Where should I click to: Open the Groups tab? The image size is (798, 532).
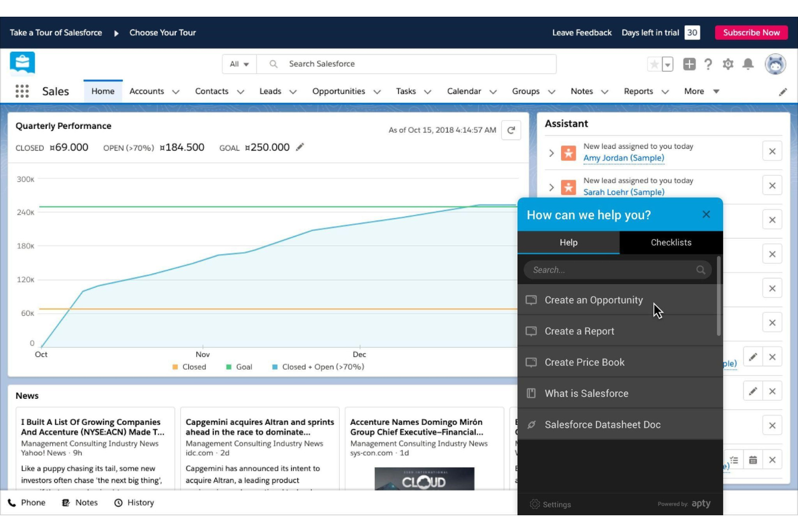[x=526, y=91]
